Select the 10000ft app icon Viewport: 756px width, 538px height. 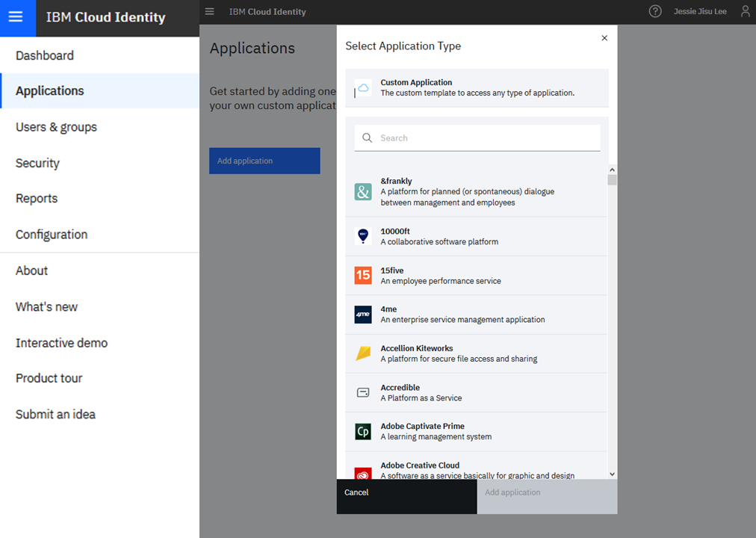click(363, 236)
